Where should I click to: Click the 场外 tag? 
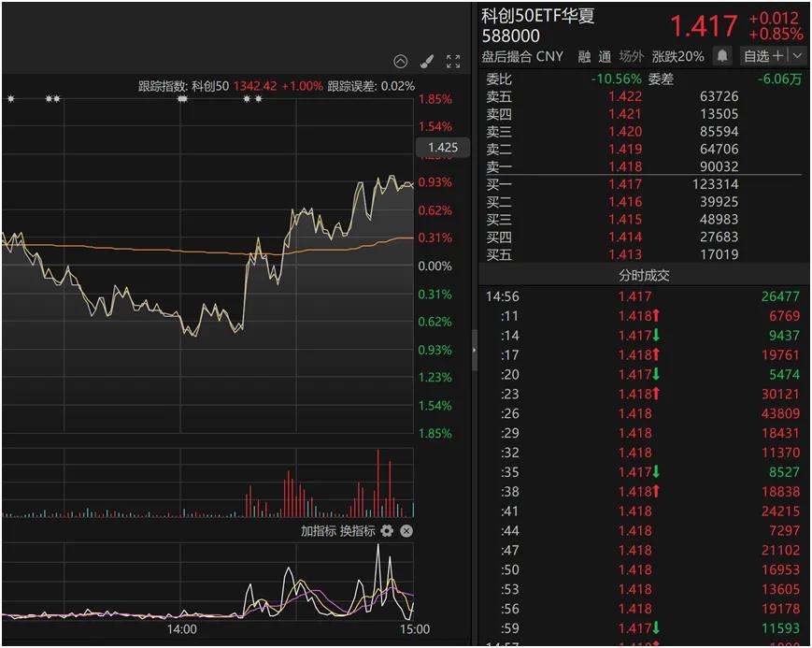(632, 56)
